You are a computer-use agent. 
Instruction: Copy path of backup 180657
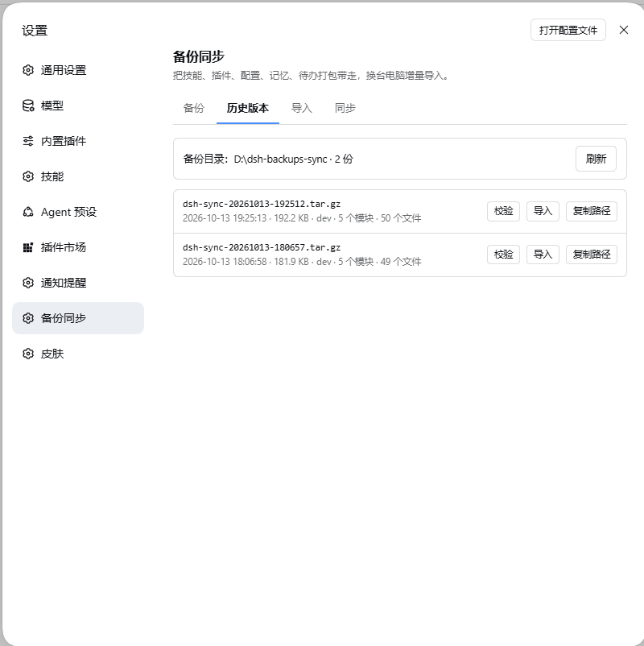[592, 255]
